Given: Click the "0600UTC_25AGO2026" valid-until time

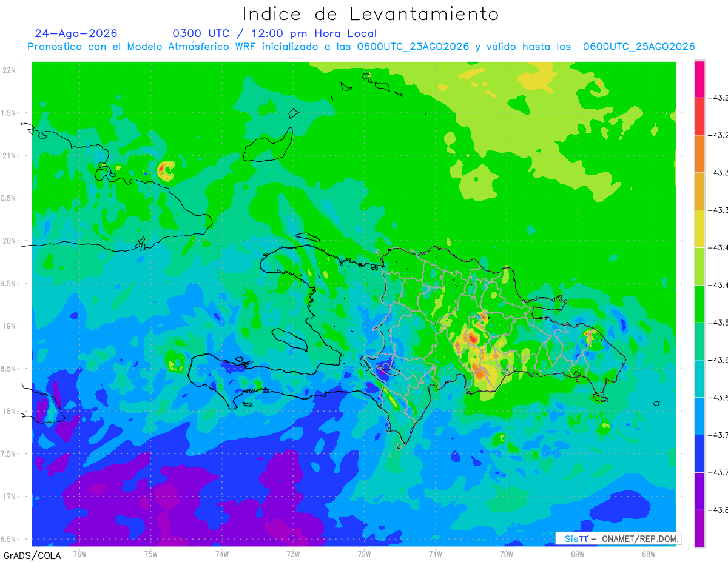Looking at the screenshot, I should pos(639,47).
